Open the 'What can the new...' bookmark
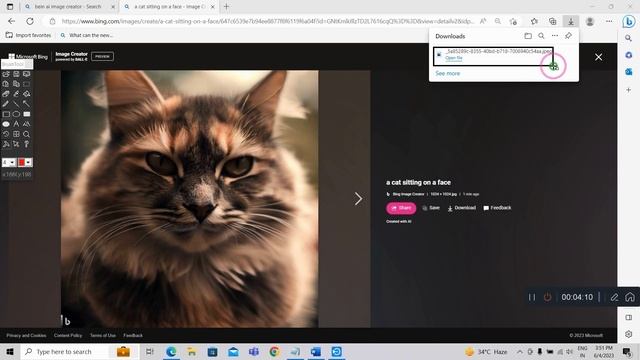This screenshot has height=360, width=640. point(87,36)
